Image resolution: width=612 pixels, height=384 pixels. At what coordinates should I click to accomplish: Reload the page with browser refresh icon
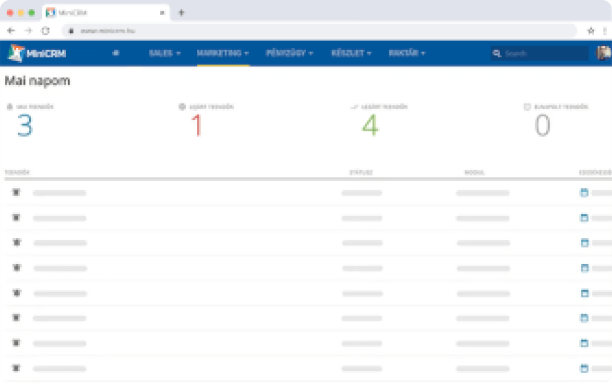point(46,31)
